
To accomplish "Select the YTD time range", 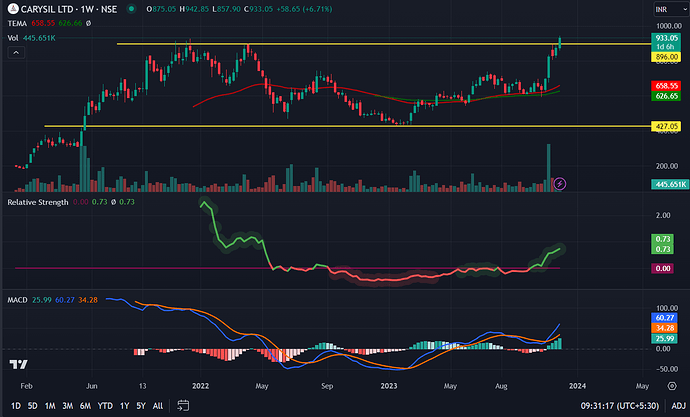I will point(105,406).
